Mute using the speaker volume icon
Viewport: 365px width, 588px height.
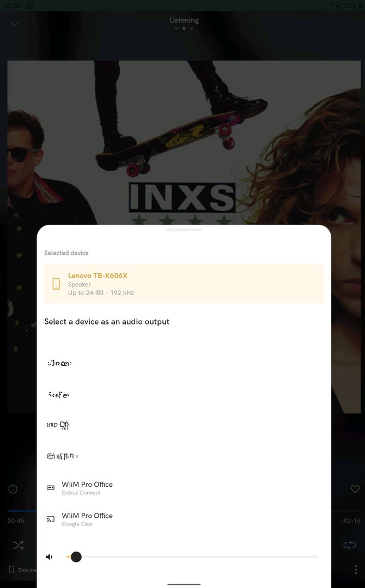pos(49,557)
